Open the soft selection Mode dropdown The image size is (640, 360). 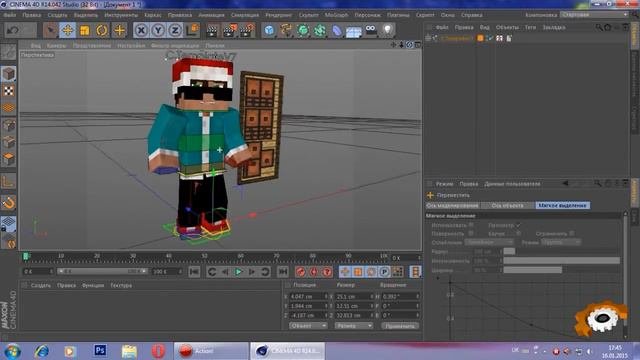pyautogui.click(x=561, y=242)
